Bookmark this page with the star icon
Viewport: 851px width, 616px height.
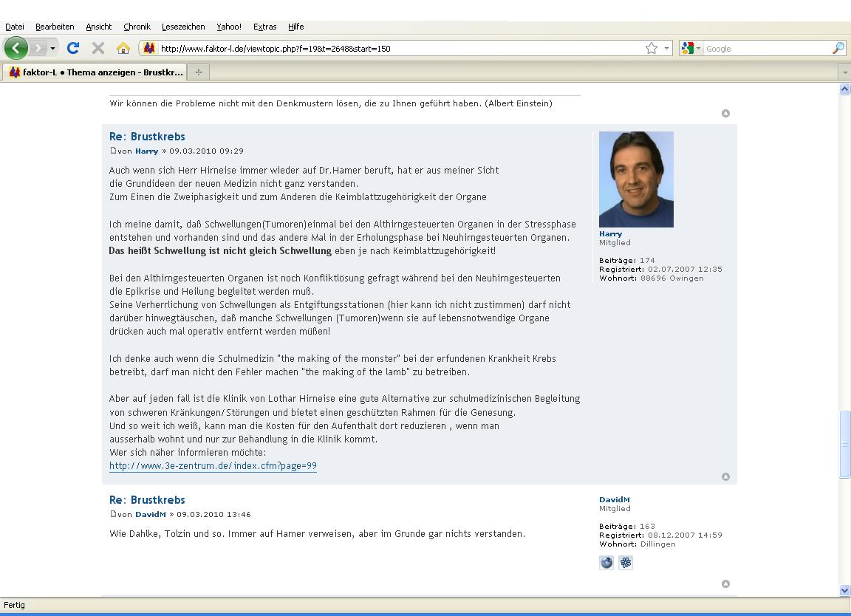651,48
